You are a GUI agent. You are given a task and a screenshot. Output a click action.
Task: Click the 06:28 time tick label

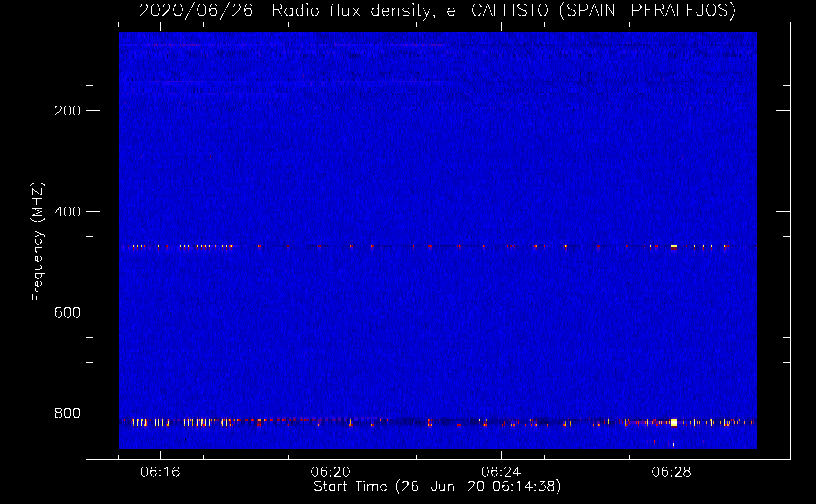click(x=672, y=472)
